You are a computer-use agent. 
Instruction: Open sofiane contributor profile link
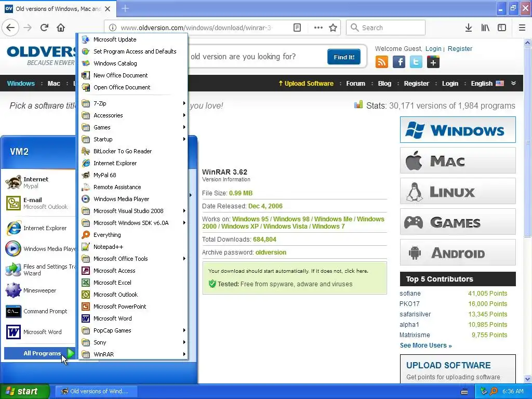[x=410, y=294]
